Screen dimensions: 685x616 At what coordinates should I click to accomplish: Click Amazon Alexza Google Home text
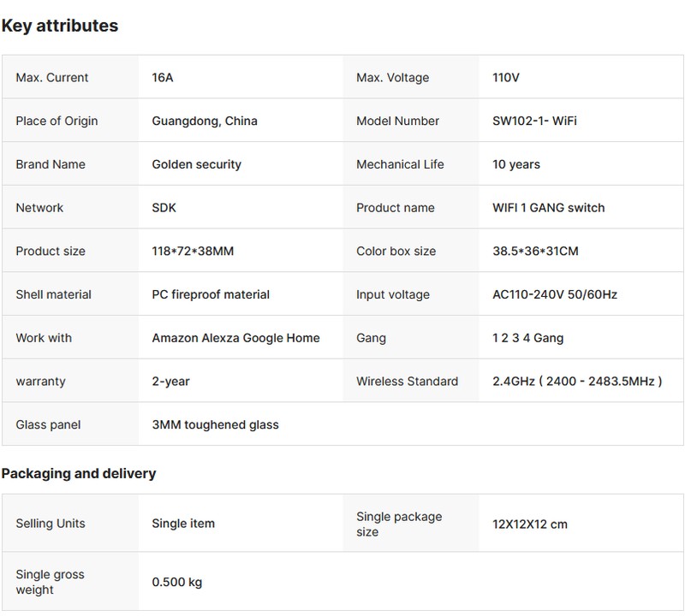[x=235, y=338]
